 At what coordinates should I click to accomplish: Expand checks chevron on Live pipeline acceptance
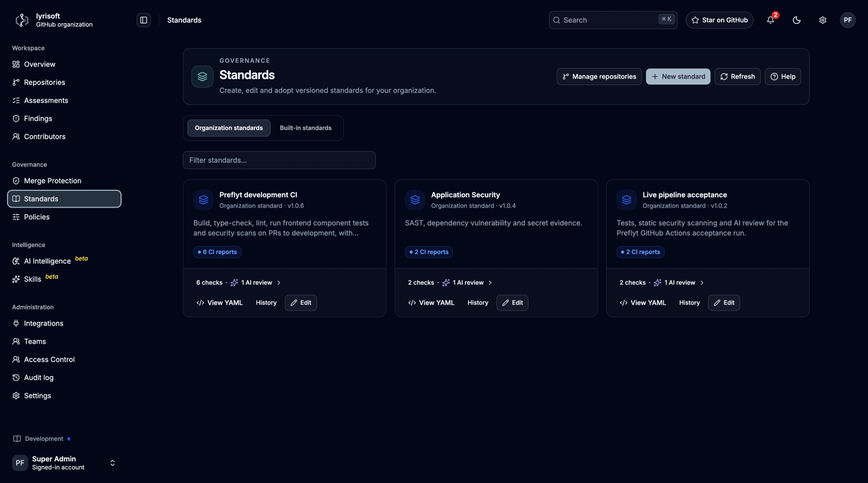(702, 282)
